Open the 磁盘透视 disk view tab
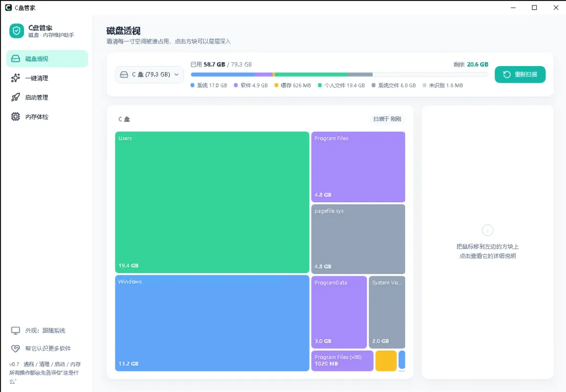 (x=47, y=59)
